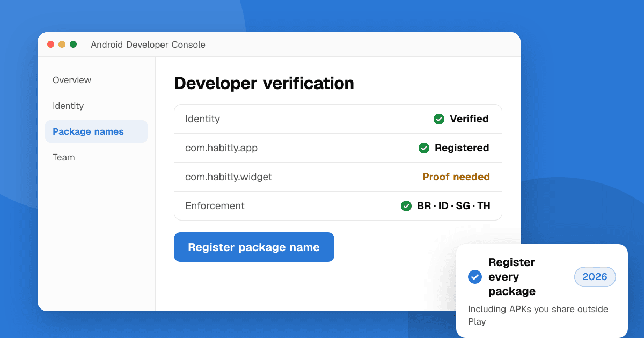Click the green check next to Registered
Viewport: 644px width, 338px height.
pyautogui.click(x=424, y=148)
